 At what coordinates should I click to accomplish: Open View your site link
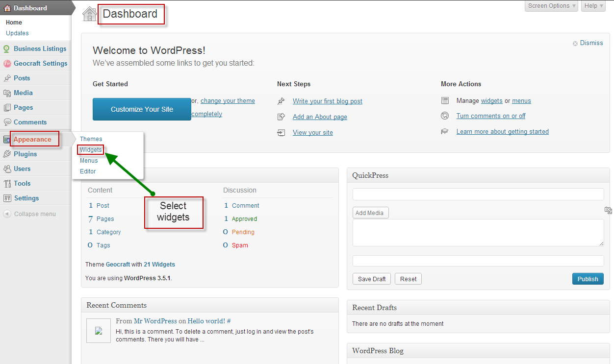pos(313,133)
